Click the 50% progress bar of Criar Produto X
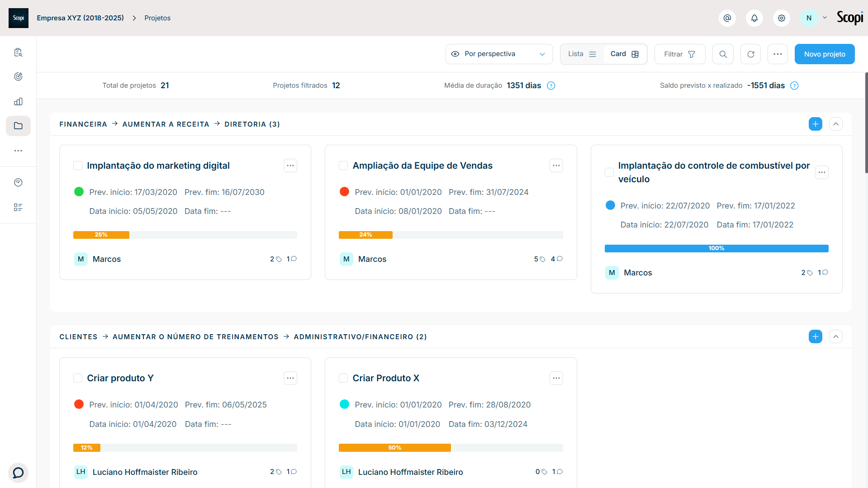868x488 pixels. (x=451, y=448)
